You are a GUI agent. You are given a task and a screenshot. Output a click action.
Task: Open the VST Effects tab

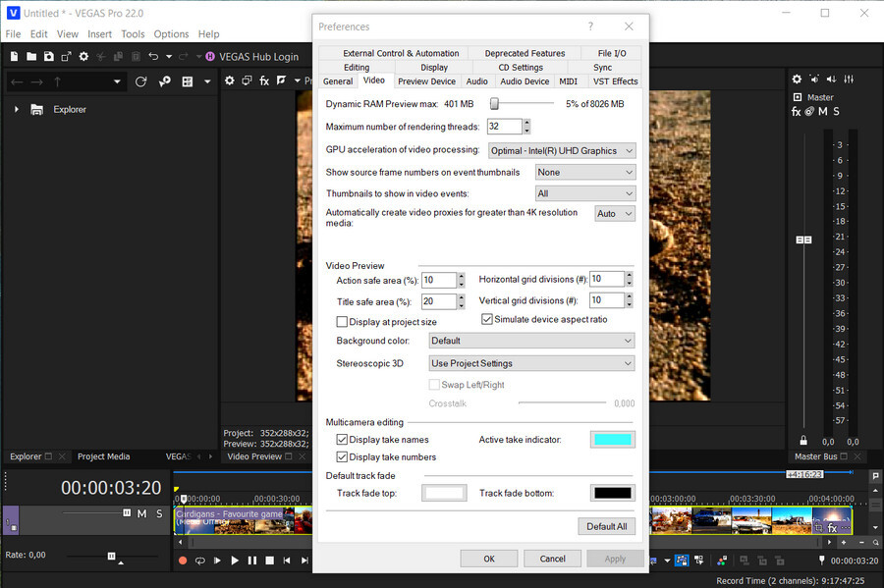[x=615, y=81]
